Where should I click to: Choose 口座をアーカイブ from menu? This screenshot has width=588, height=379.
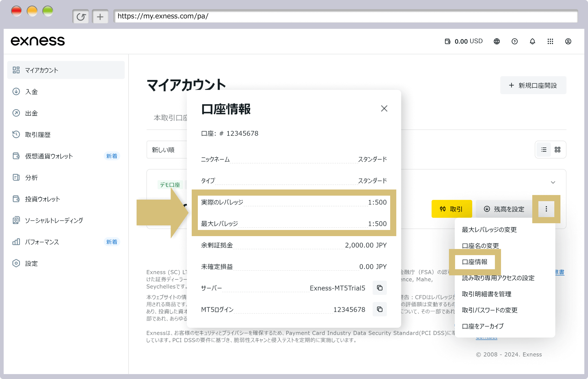483,326
